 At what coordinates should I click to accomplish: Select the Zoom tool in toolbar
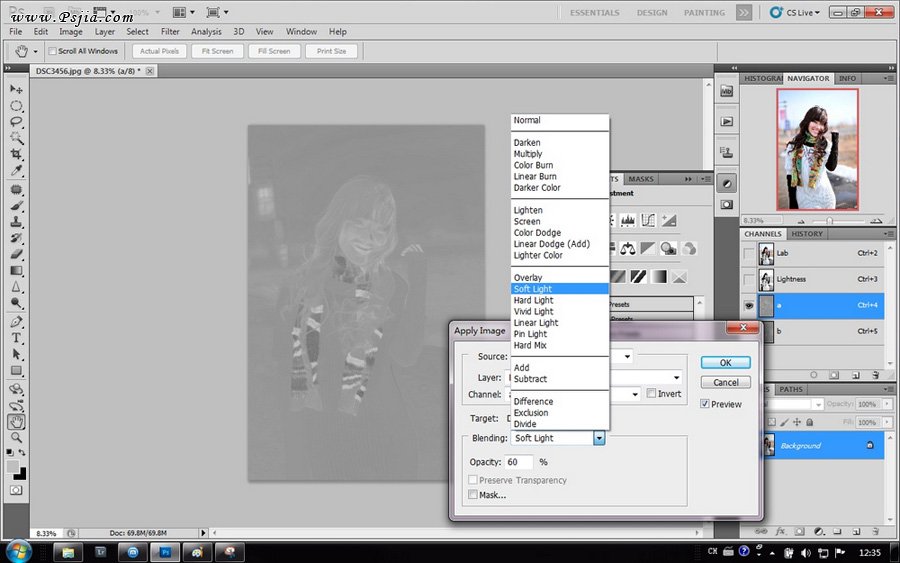tap(17, 437)
